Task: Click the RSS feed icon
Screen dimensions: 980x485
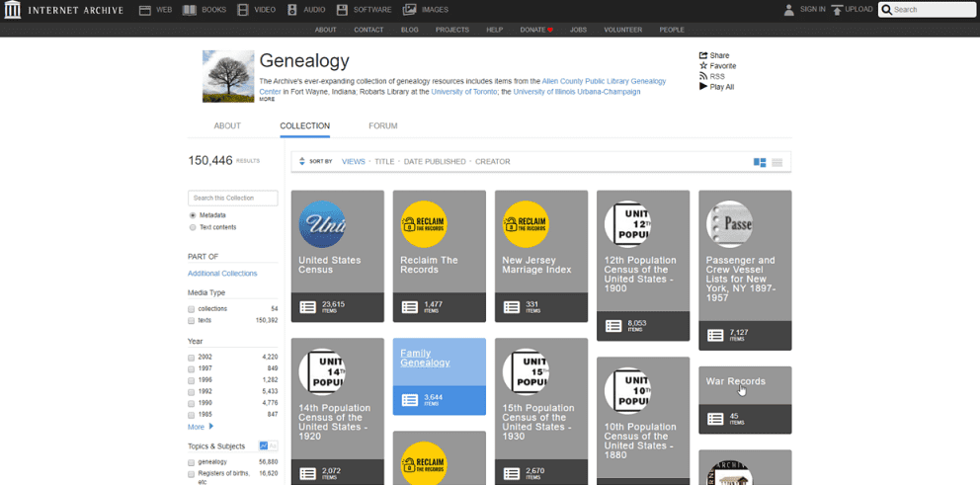Action: click(703, 76)
